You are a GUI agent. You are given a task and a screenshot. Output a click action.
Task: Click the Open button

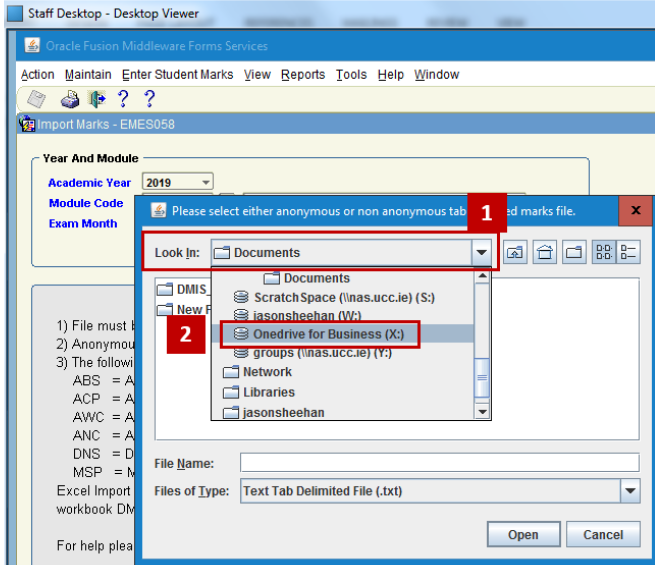(522, 535)
